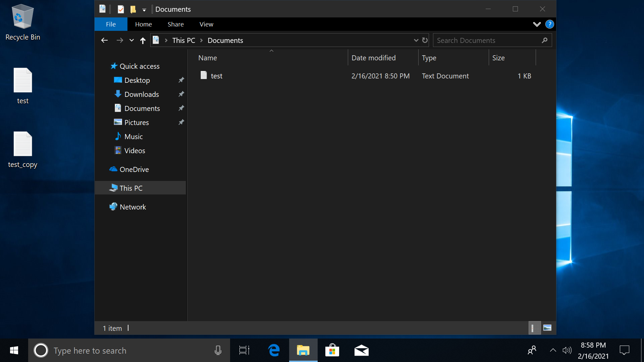Switch to Details view layout
The width and height of the screenshot is (644, 362).
tap(534, 328)
